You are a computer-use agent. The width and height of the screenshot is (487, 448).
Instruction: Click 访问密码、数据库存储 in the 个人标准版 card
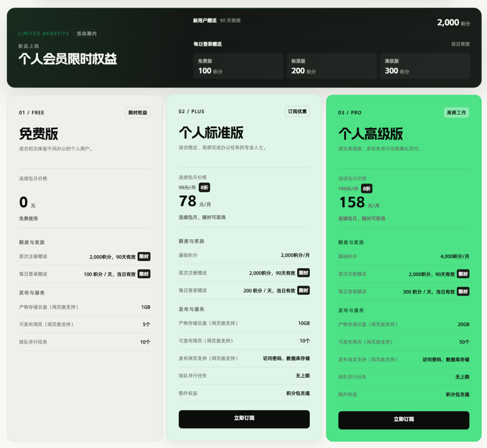point(286,359)
